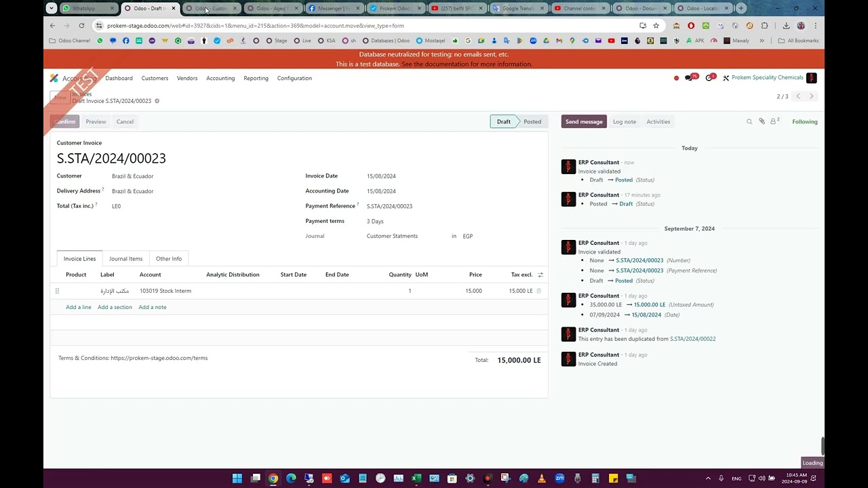
Task: Click the 103019 Stock Interm account cell
Action: (165, 291)
